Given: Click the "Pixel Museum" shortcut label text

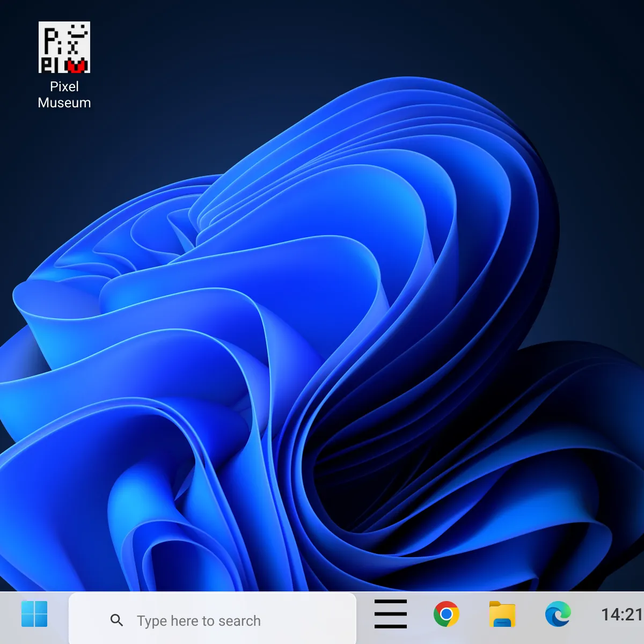Looking at the screenshot, I should point(64,95).
